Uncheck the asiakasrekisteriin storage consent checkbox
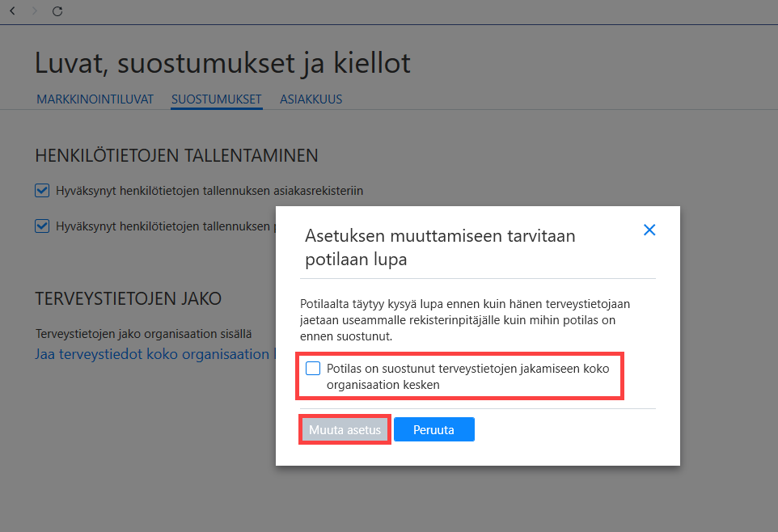 [42, 191]
